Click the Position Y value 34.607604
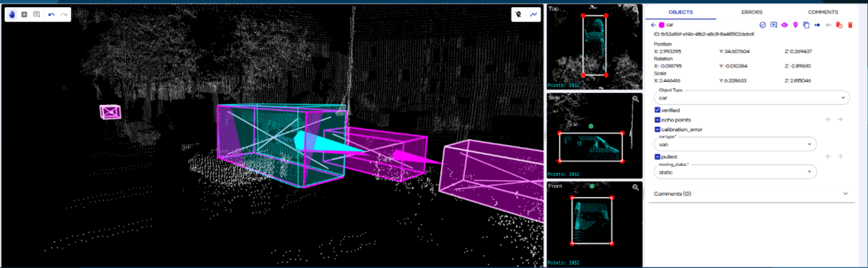 pos(734,51)
